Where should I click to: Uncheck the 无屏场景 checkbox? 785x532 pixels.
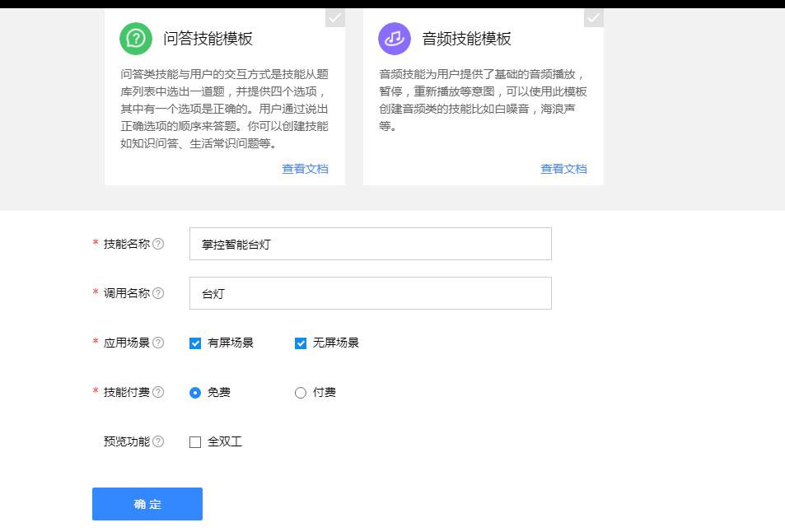(301, 343)
